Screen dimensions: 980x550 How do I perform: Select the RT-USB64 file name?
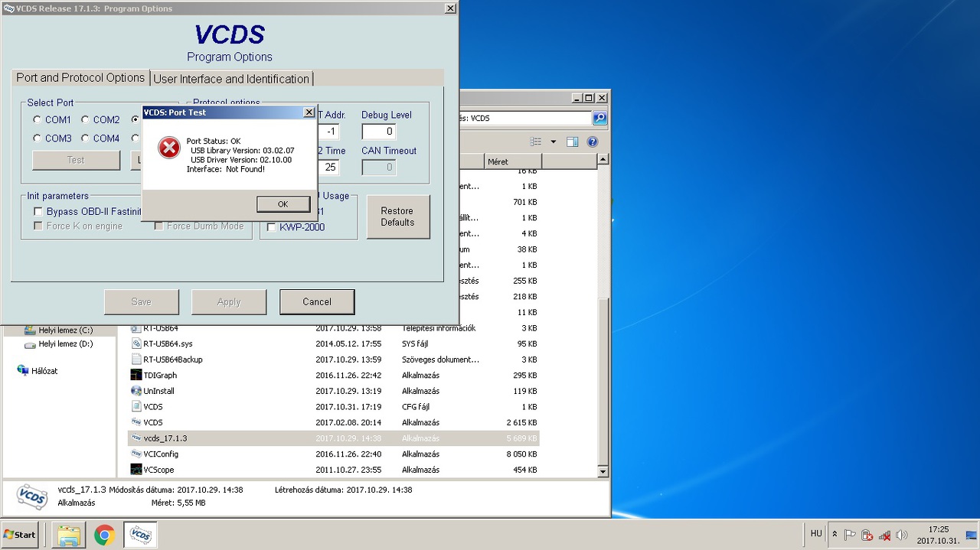[x=161, y=328]
